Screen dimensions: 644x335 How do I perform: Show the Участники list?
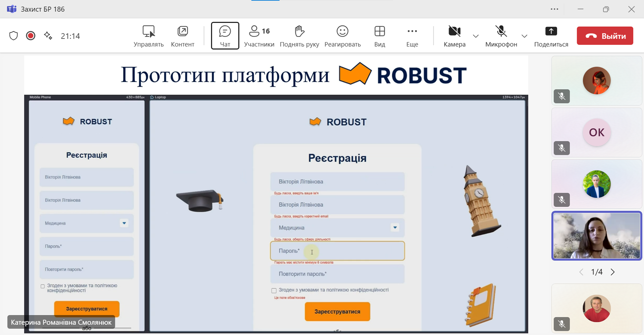point(259,36)
